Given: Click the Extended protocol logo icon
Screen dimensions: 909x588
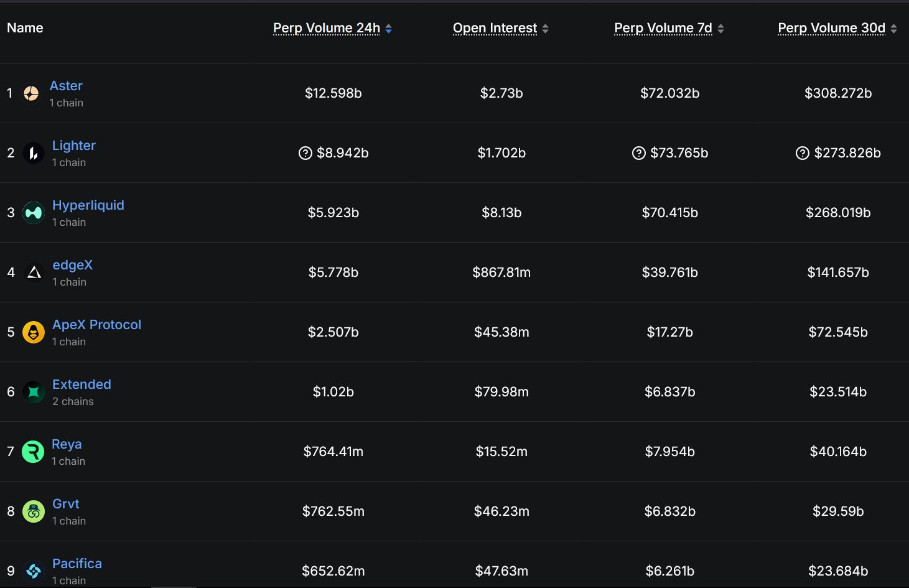Looking at the screenshot, I should pyautogui.click(x=34, y=392).
